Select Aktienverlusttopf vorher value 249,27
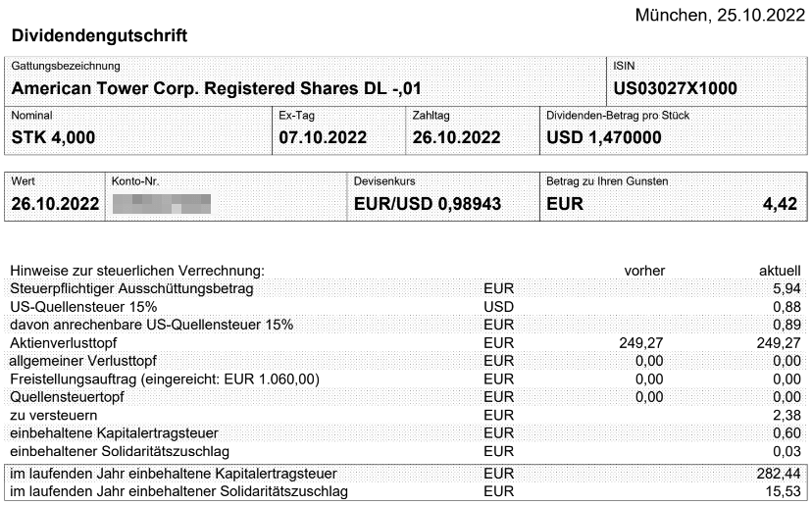This screenshot has width=812, height=505. click(x=641, y=343)
